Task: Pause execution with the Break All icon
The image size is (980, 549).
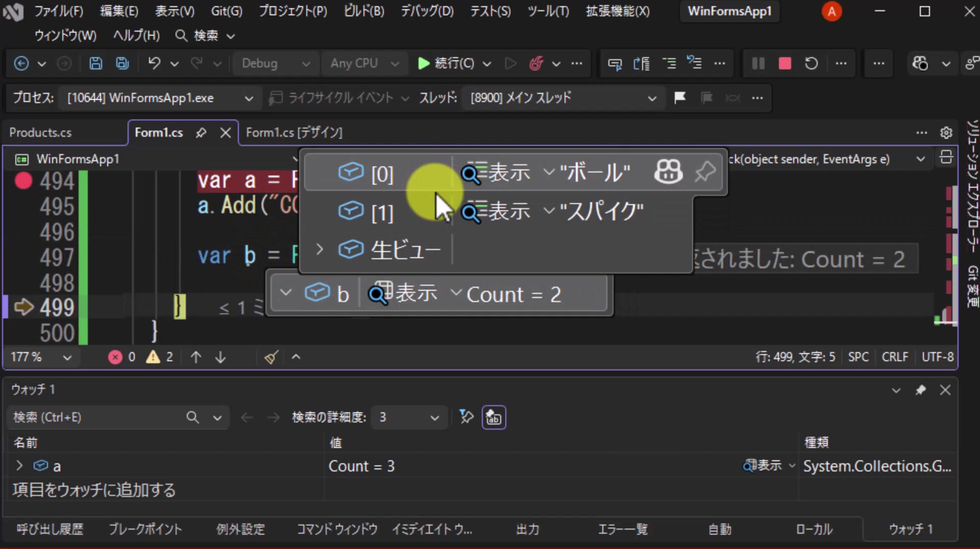Action: 758,63
